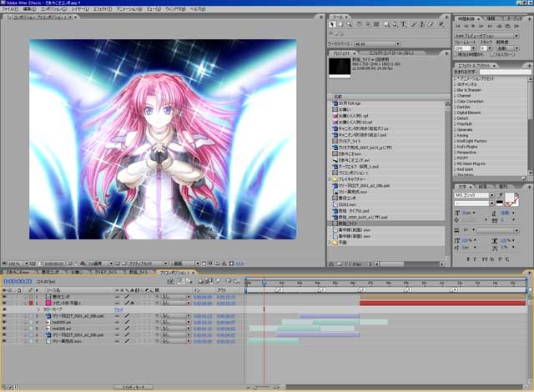This screenshot has width=534, height=392.
Task: Select the Pen tool
Action: (x=395, y=24)
